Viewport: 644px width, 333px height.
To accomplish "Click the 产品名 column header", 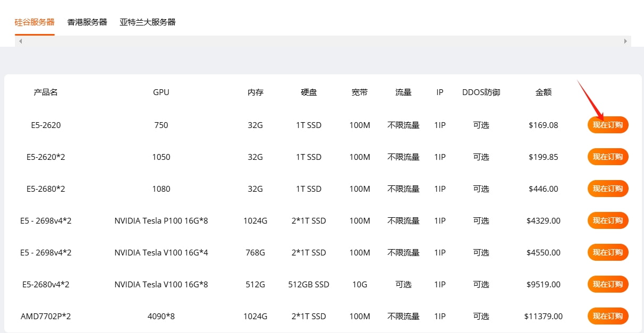I will [46, 92].
